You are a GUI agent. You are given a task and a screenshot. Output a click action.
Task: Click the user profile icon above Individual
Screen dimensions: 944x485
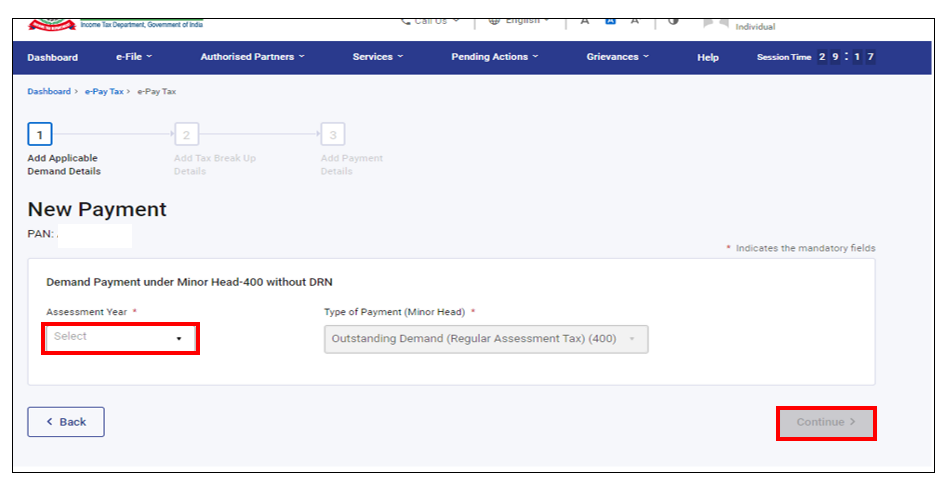tap(715, 20)
